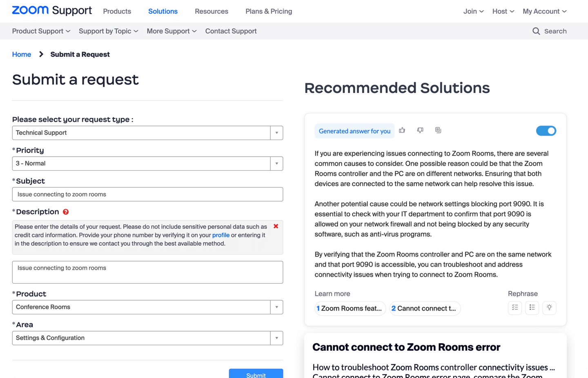
Task: Click the Submit button
Action: click(x=256, y=374)
